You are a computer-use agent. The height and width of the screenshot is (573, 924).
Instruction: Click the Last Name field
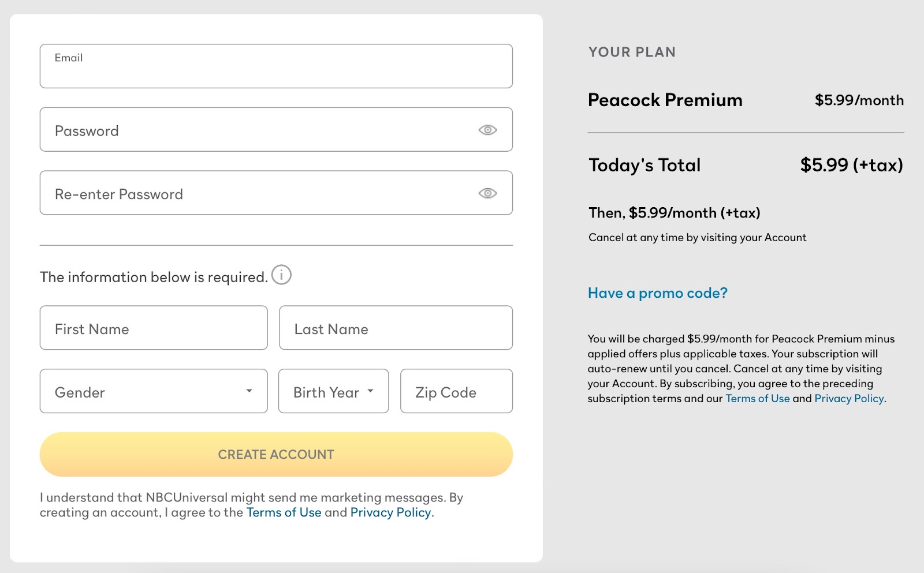click(x=396, y=328)
